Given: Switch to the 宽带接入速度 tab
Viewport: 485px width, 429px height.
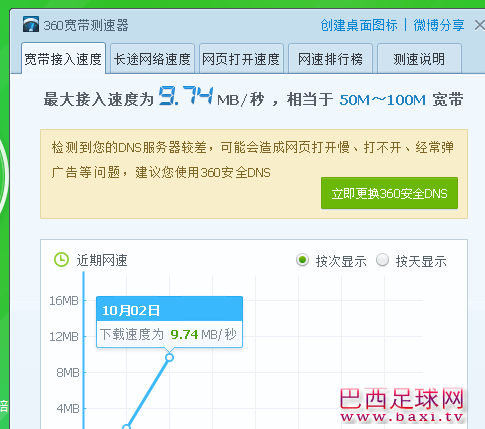Looking at the screenshot, I should (63, 59).
